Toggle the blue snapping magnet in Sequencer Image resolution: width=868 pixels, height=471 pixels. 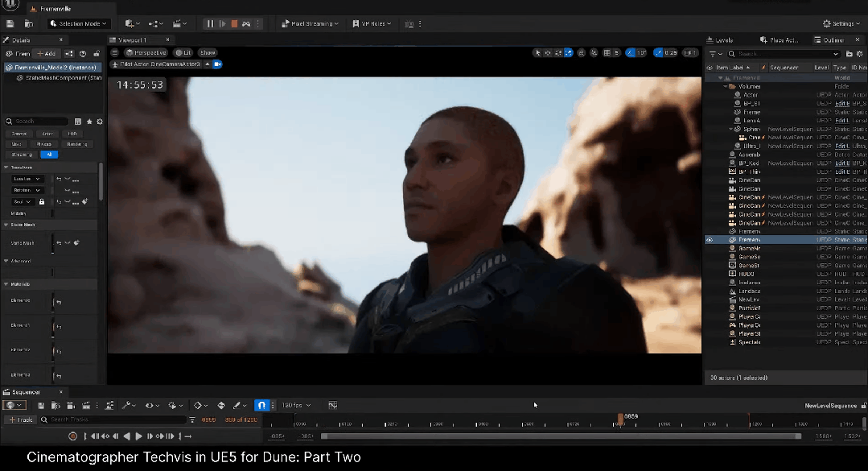pyautogui.click(x=261, y=406)
